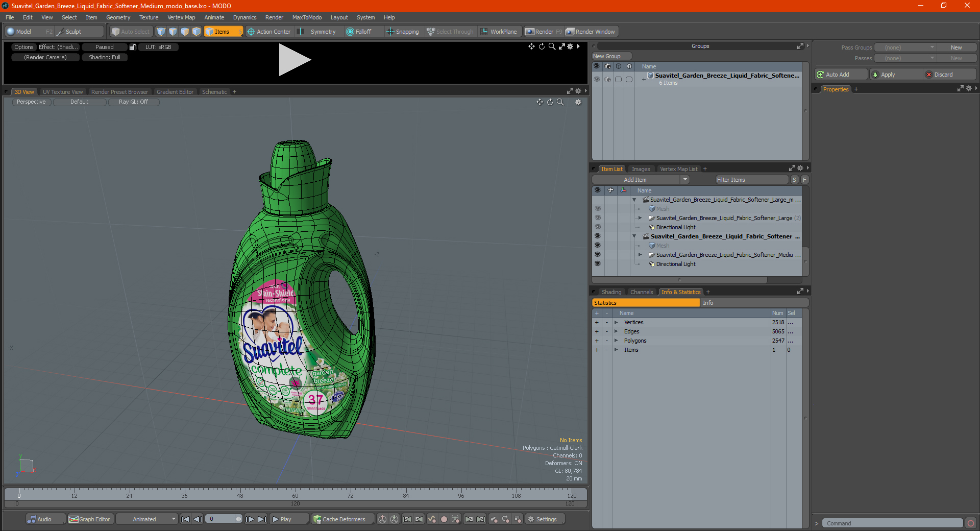
Task: Toggle the lock icon beside Paused
Action: (x=133, y=47)
